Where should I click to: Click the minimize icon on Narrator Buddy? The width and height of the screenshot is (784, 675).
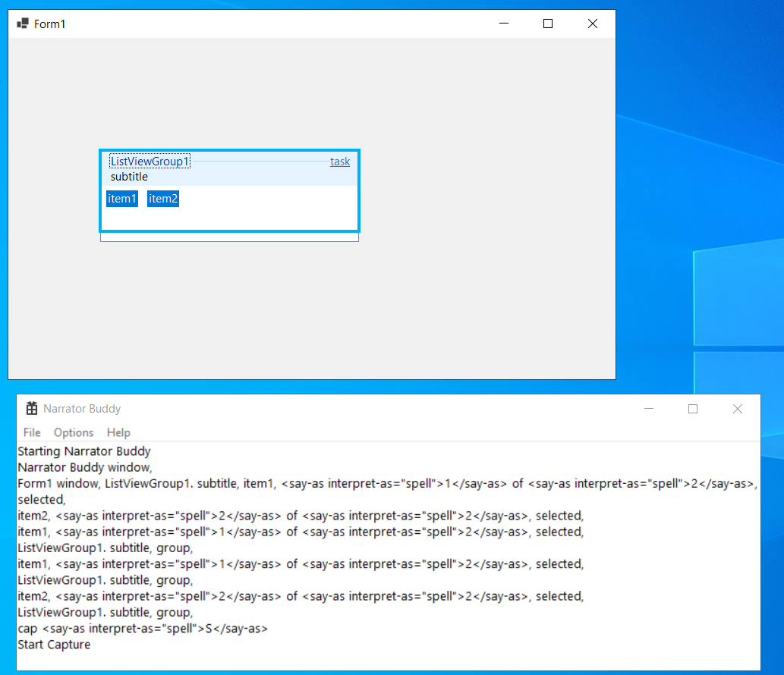649,408
